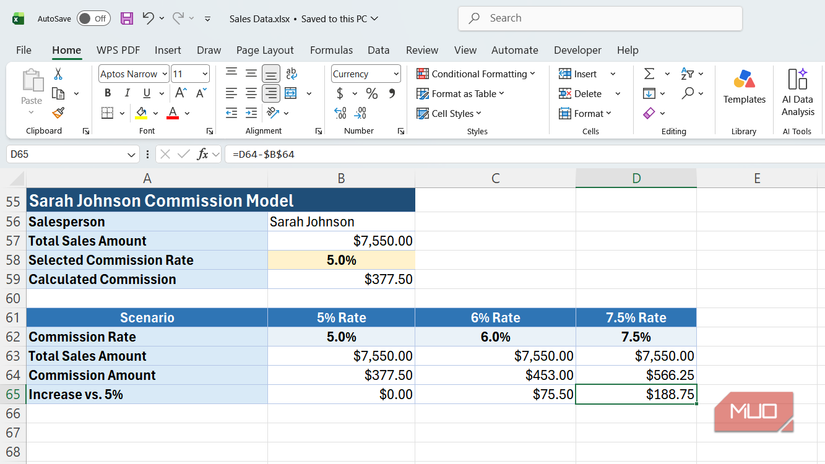Click the Cut scissors icon
825x464 pixels.
58,74
